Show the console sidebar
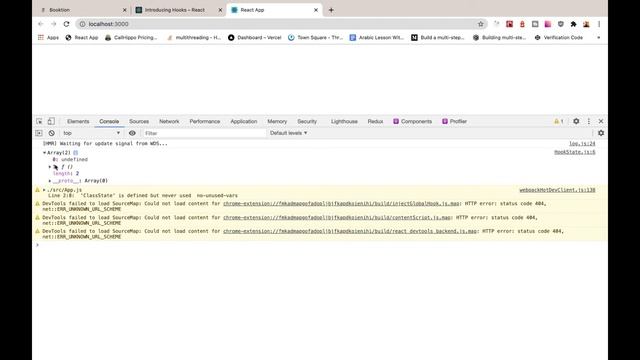This screenshot has height=360, width=640. [39, 133]
